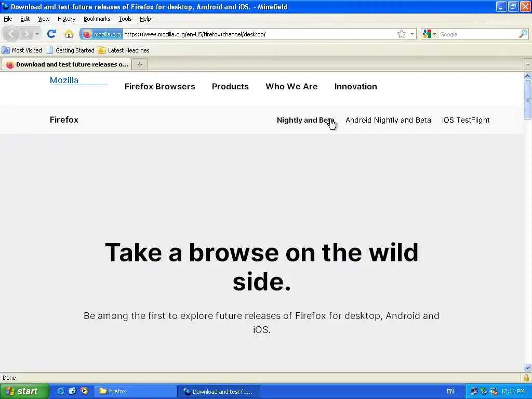Go forward with the Forward arrow button
Image resolution: width=532 pixels, height=399 pixels.
(26, 34)
